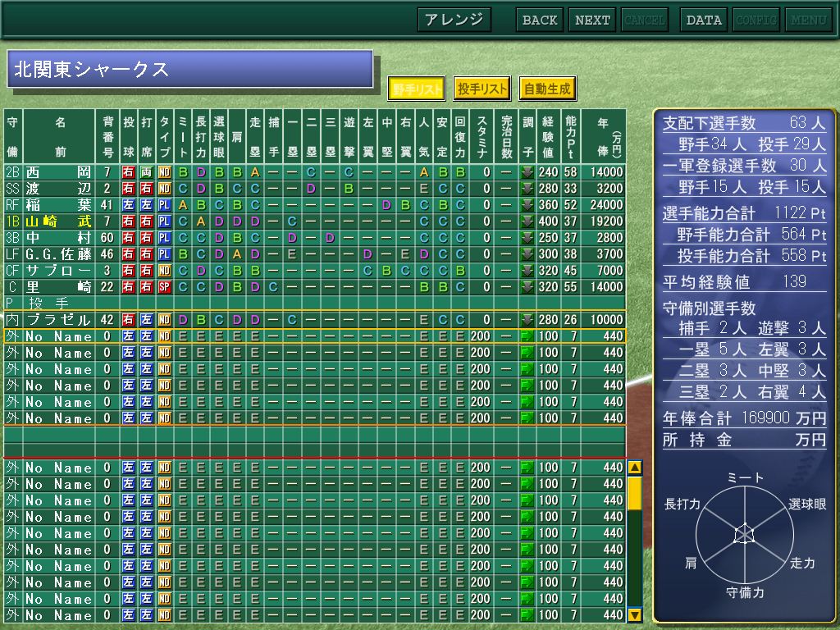This screenshot has width=840, height=630.
Task: Switch to the 野手リスト fielder list tab
Action: click(x=416, y=89)
